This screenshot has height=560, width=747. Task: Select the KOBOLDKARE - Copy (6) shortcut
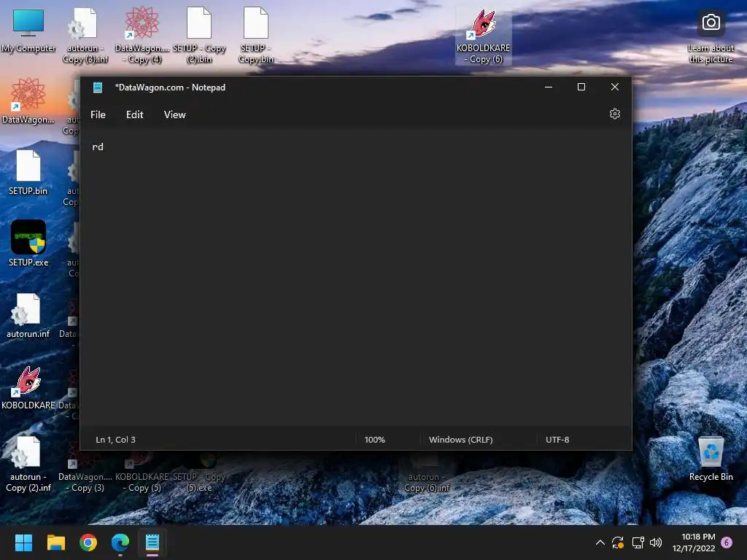pos(484,36)
